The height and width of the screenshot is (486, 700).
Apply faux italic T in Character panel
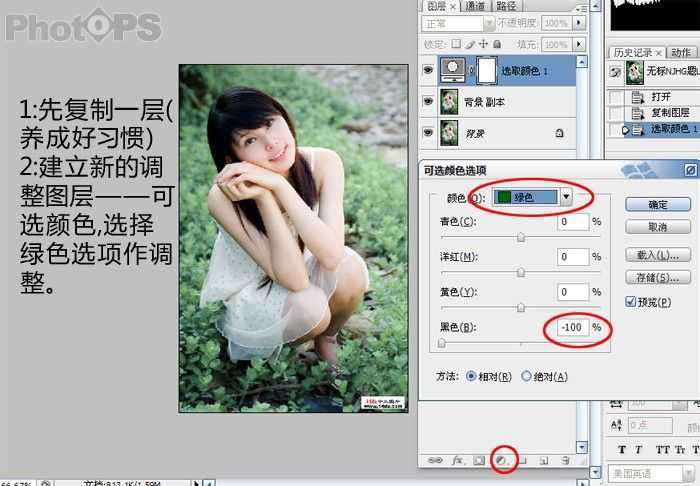click(638, 450)
